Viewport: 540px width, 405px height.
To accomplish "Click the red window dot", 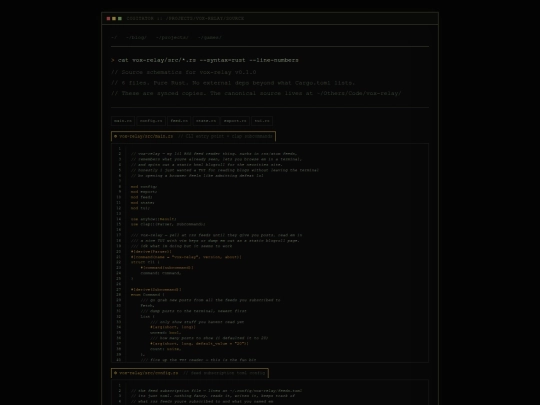I will coord(108,19).
